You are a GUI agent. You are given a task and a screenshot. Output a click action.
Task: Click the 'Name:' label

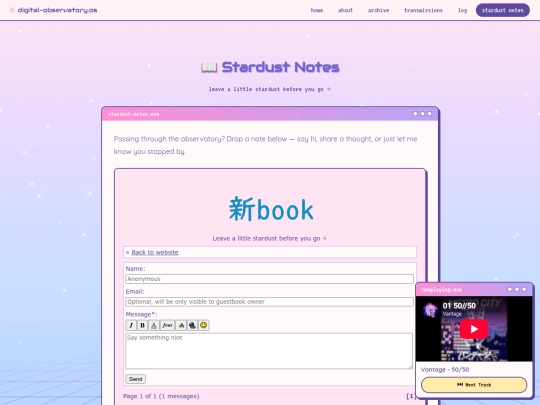135,269
